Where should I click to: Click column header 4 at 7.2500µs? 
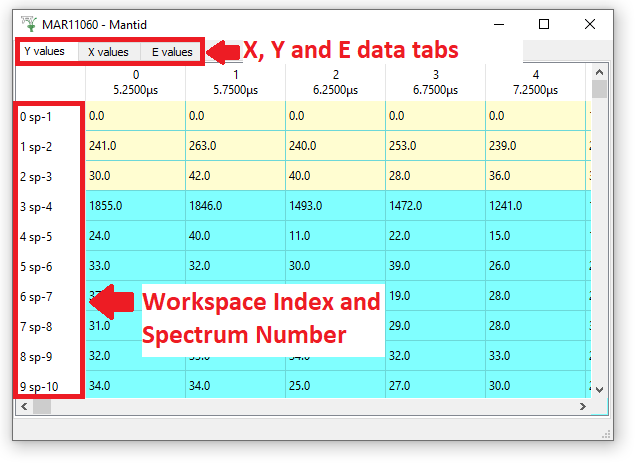tap(535, 82)
